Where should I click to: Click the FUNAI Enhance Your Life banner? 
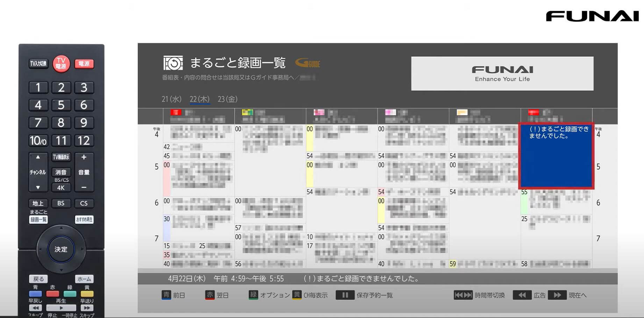(502, 74)
